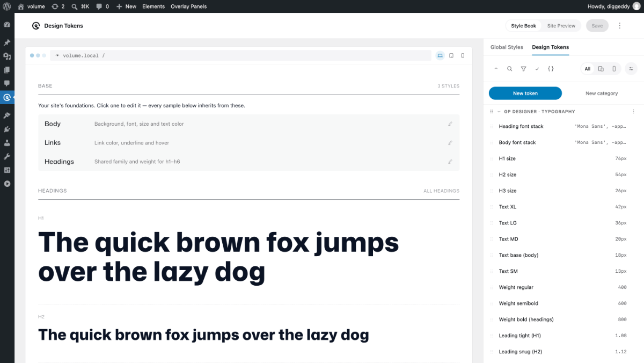
Task: Collapse the tokens toolbar with the up chevron
Action: pos(496,69)
